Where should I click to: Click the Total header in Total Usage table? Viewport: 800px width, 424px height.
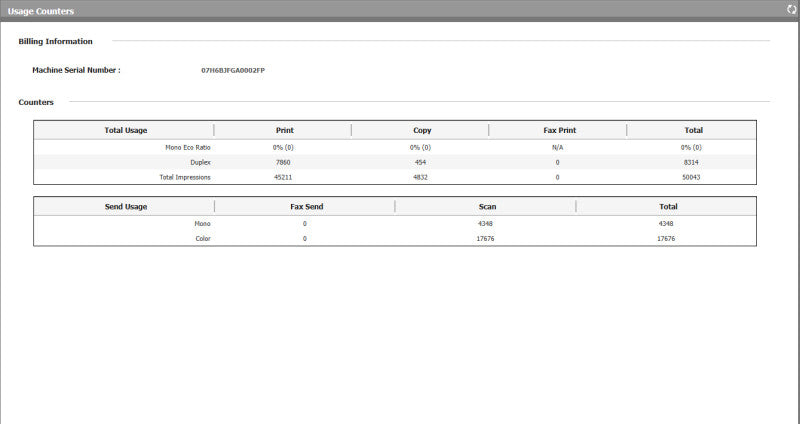click(693, 130)
